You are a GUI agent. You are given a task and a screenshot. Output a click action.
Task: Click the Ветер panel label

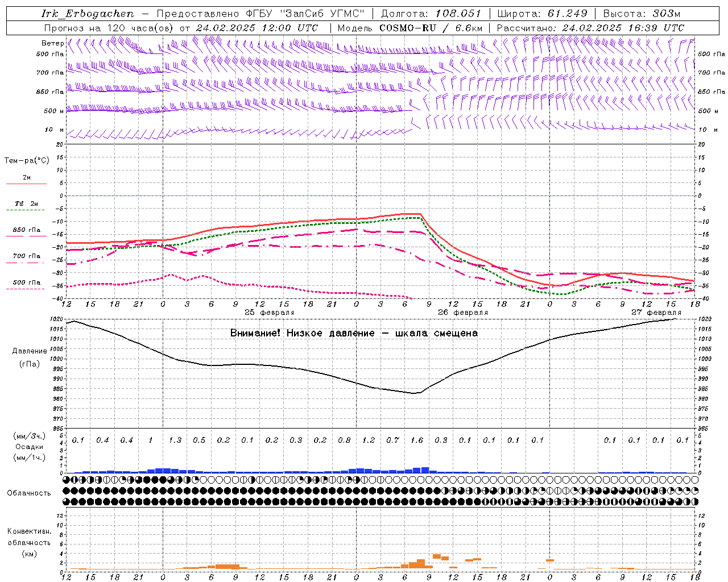53,43
